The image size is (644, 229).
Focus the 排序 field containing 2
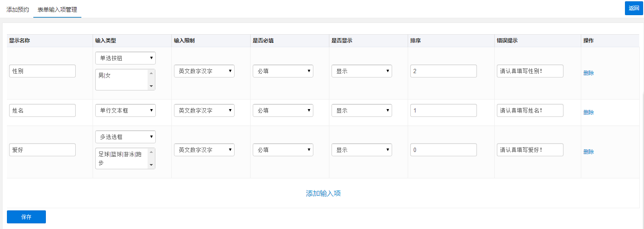(444, 71)
